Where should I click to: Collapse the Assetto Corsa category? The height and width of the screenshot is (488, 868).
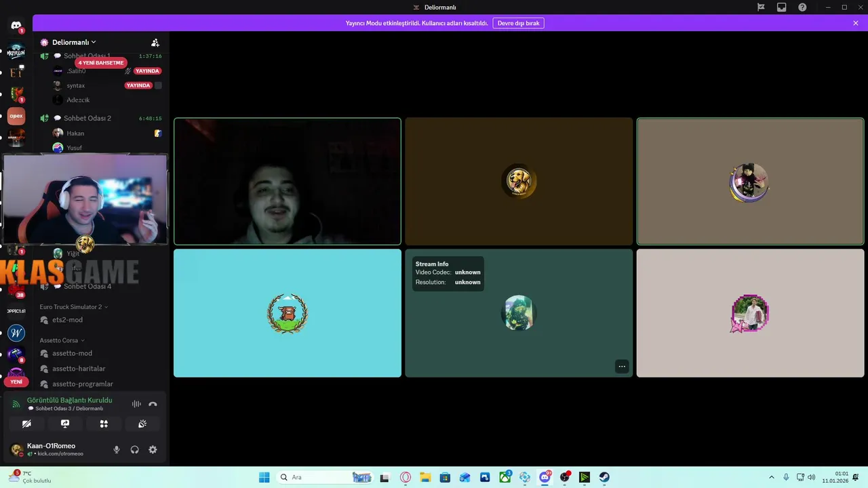coord(62,340)
